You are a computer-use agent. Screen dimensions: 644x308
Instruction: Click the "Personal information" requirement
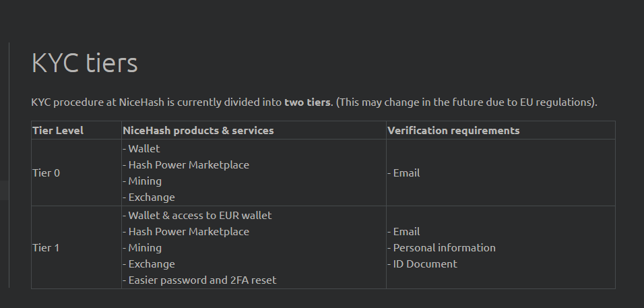tap(444, 248)
